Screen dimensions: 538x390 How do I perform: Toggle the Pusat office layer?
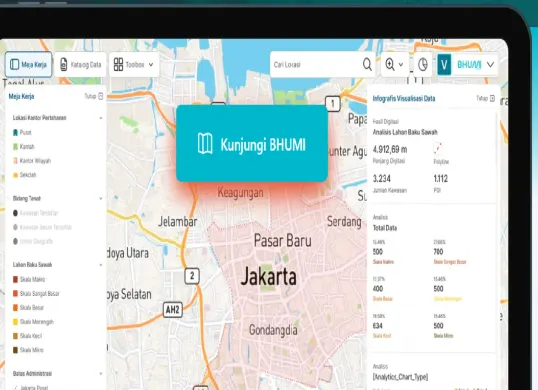click(x=22, y=132)
